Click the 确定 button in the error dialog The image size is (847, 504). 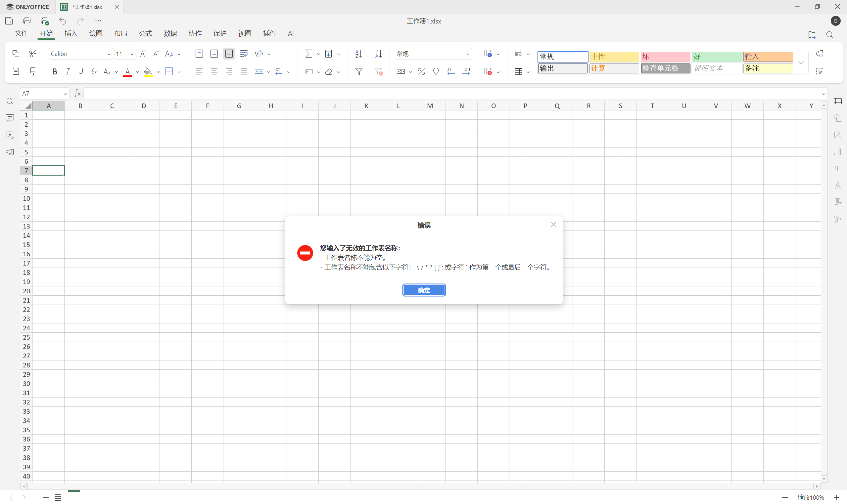[424, 290]
